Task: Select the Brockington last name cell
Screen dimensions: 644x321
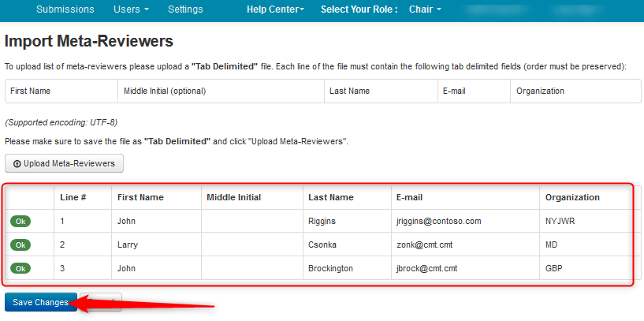Action: click(x=330, y=268)
